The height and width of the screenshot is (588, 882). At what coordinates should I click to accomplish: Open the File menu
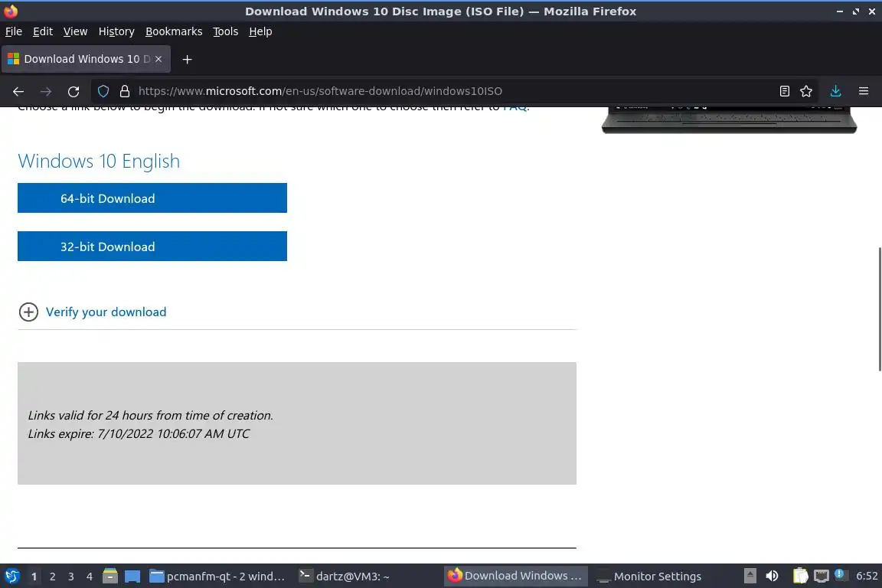pos(14,31)
